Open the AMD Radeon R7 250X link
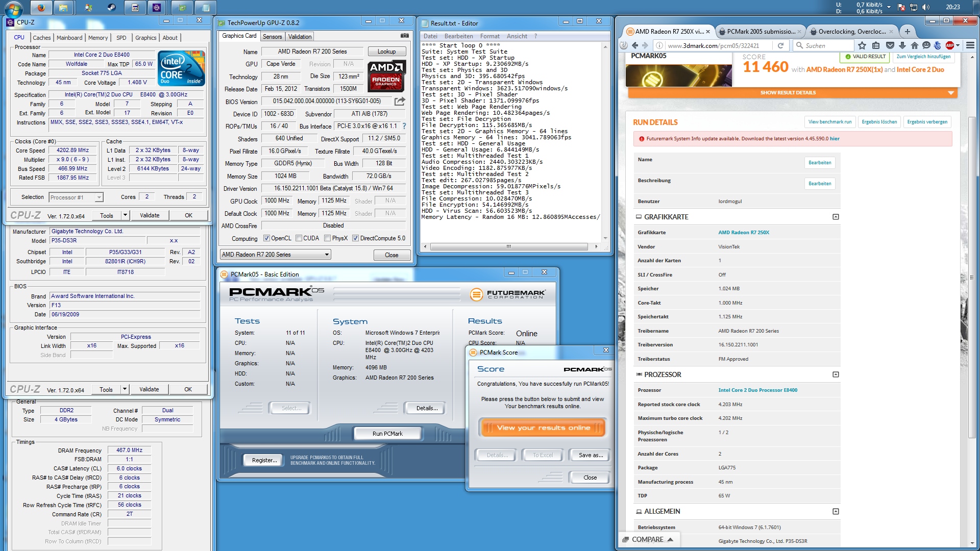The width and height of the screenshot is (980, 551). point(743,232)
